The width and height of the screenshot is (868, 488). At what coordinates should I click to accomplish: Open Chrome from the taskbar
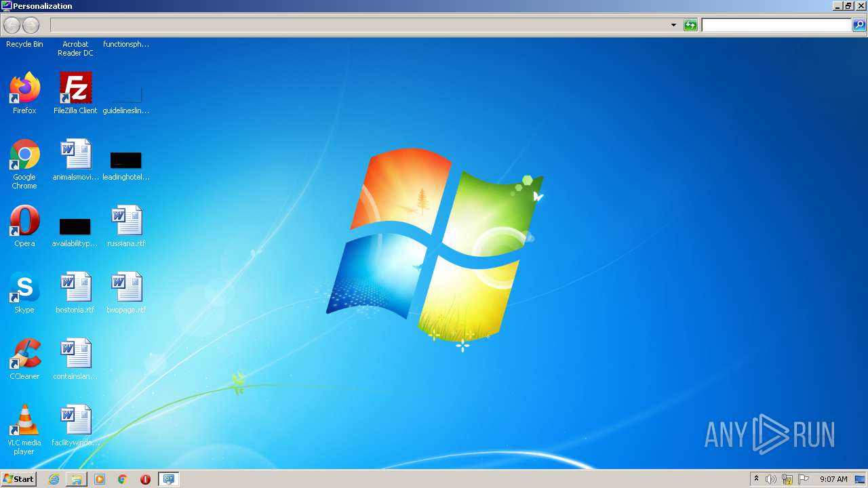123,479
